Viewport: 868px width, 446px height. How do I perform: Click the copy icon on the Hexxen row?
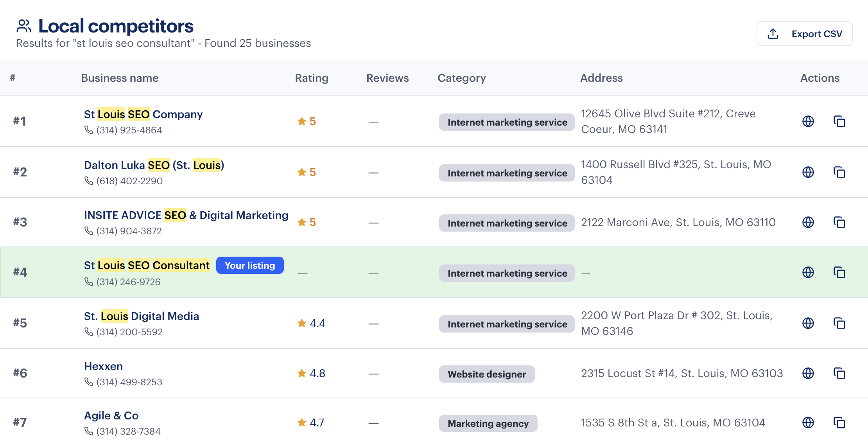[x=839, y=373]
